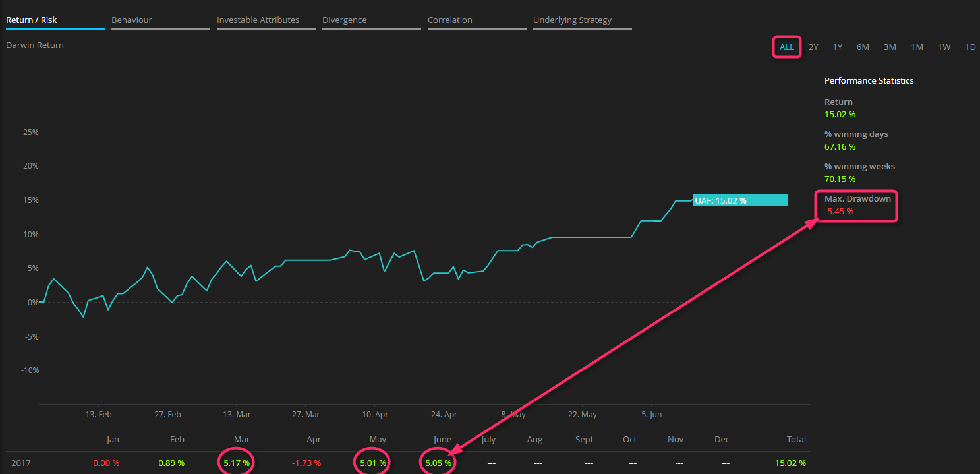Click the 10% y-axis label

click(30, 234)
